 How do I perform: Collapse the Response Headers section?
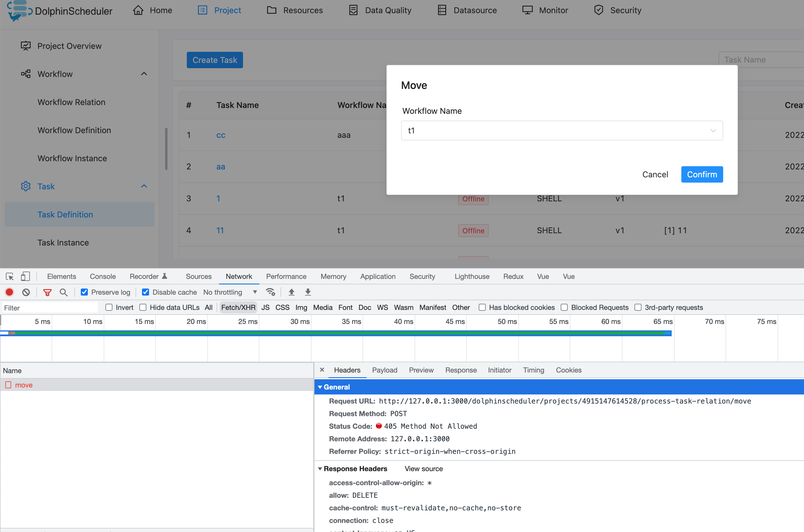click(x=320, y=468)
